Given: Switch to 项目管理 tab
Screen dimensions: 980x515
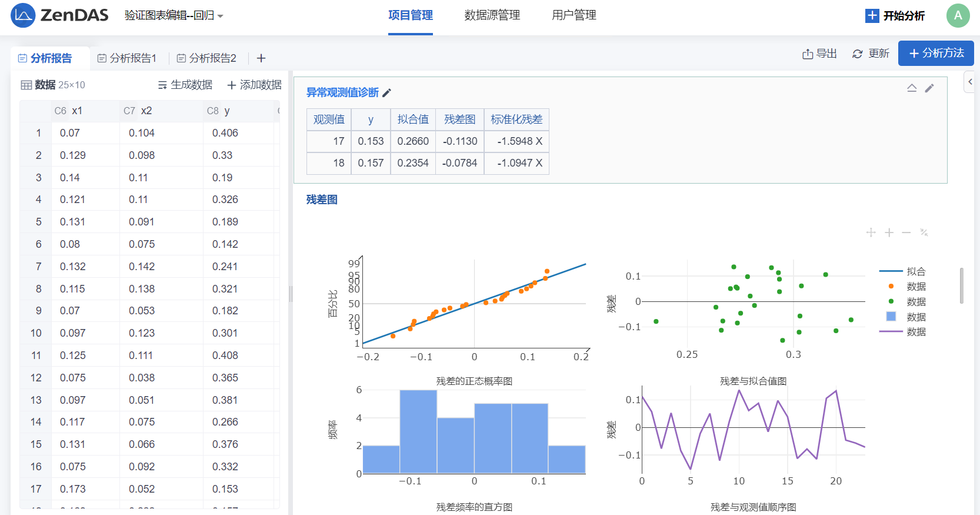Looking at the screenshot, I should pyautogui.click(x=411, y=15).
